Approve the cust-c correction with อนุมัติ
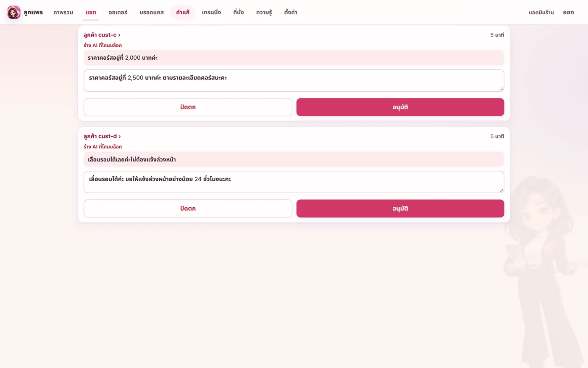 click(400, 107)
